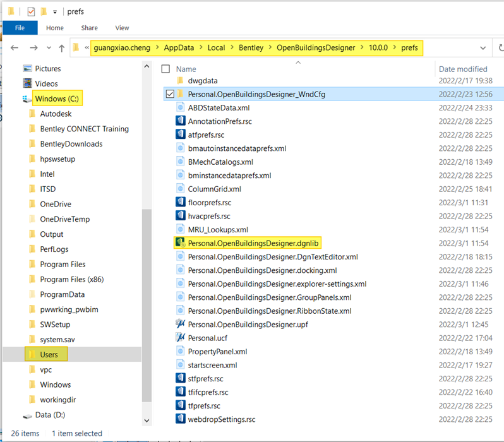Click the BMechCatalogs.xml file icon
The height and width of the screenshot is (442, 504).
181,162
